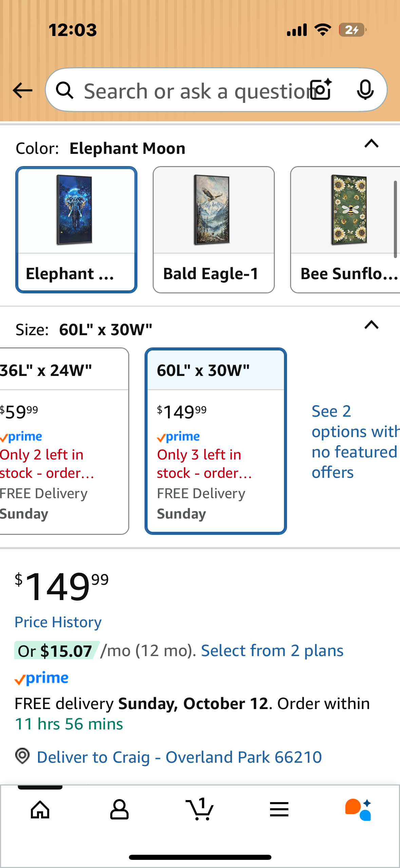400x868 pixels.
Task: Choose the Bald Eagle-1 color option
Action: tap(213, 230)
